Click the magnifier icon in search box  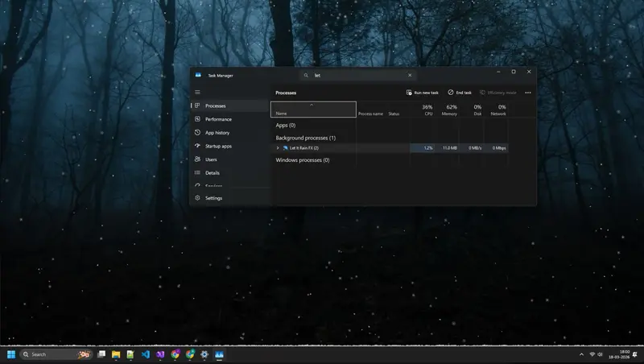pyautogui.click(x=306, y=75)
